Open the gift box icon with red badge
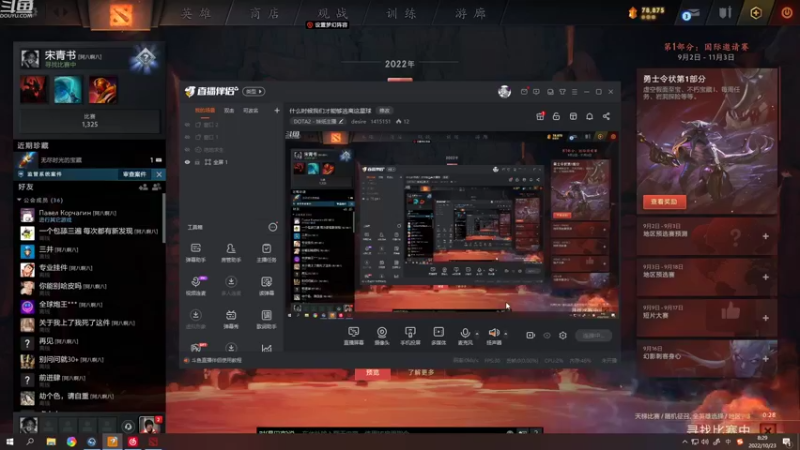This screenshot has height=450, width=800. pyautogui.click(x=540, y=116)
